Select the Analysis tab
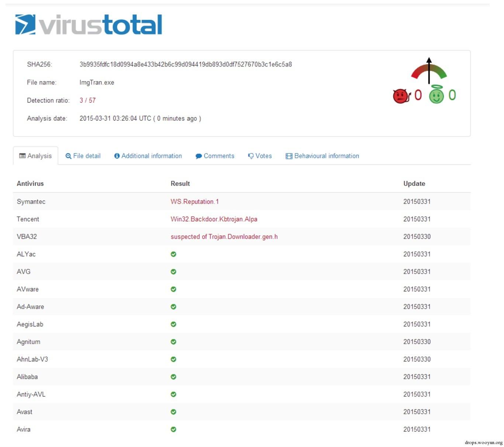Image resolution: width=504 pixels, height=447 pixels. pyautogui.click(x=35, y=156)
